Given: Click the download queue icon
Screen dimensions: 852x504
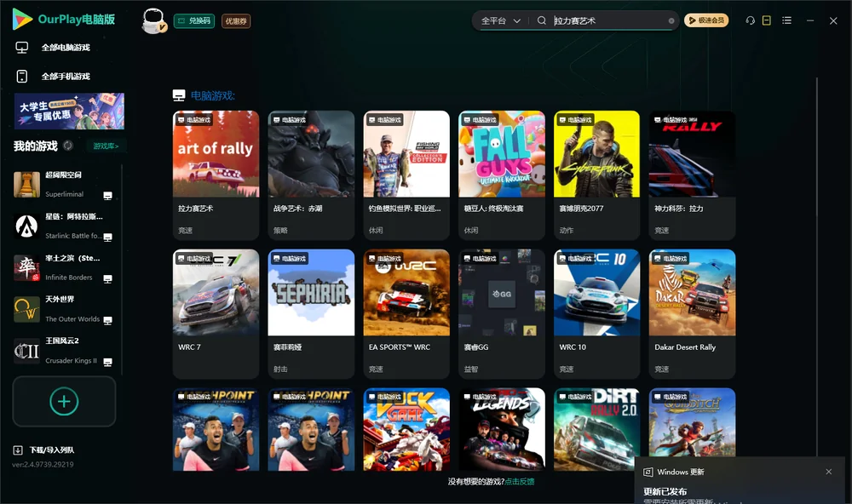Looking at the screenshot, I should tap(17, 450).
